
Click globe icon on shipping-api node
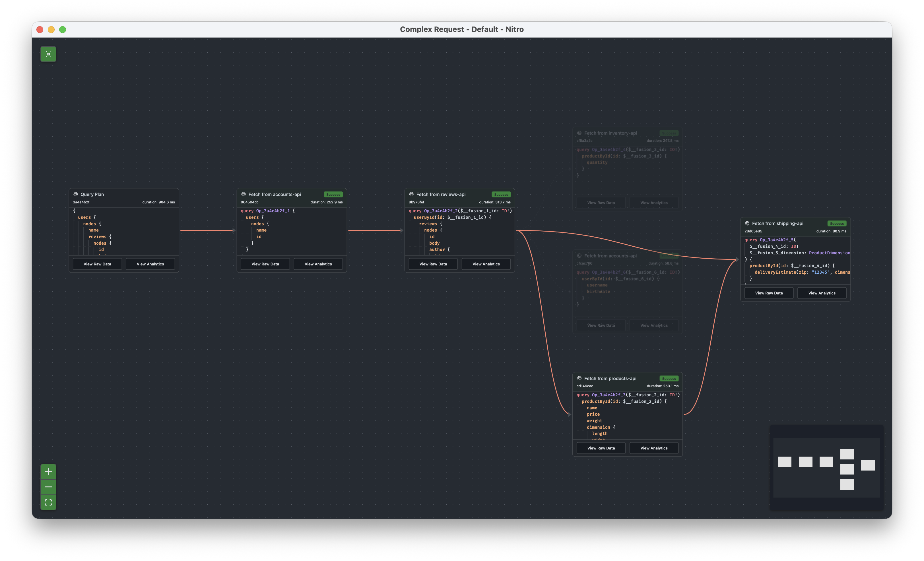[747, 223]
